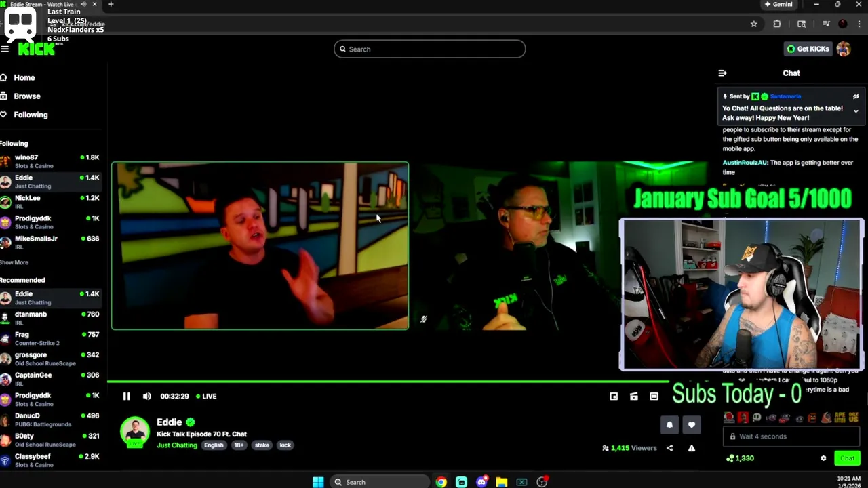Open Eddie's channel name link

(x=170, y=422)
